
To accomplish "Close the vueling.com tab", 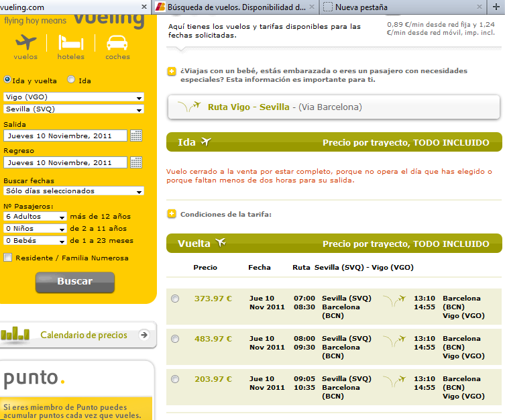I will coord(144,7).
